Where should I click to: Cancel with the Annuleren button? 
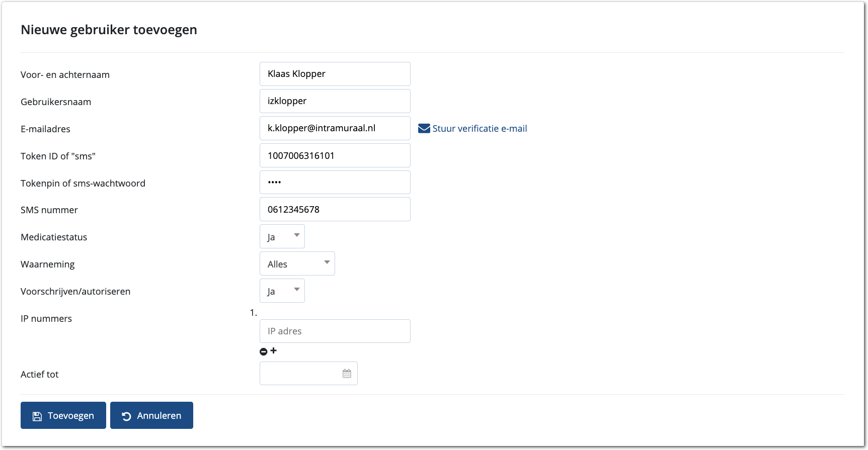(151, 415)
